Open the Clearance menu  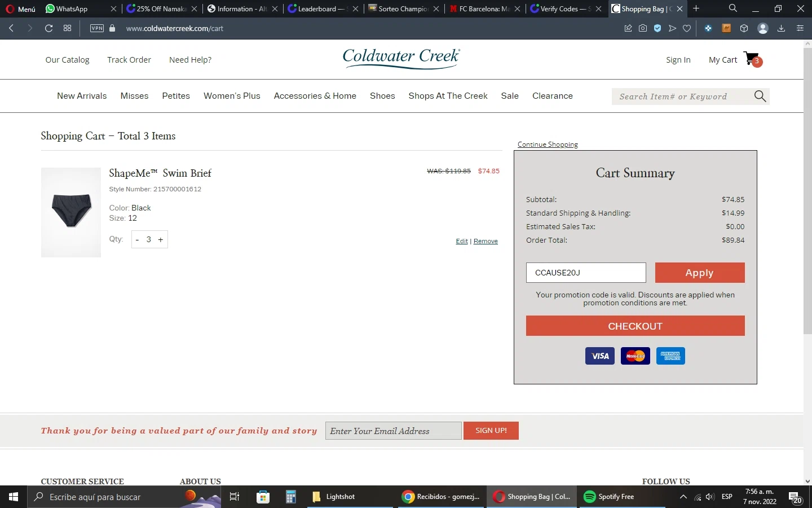(x=553, y=96)
